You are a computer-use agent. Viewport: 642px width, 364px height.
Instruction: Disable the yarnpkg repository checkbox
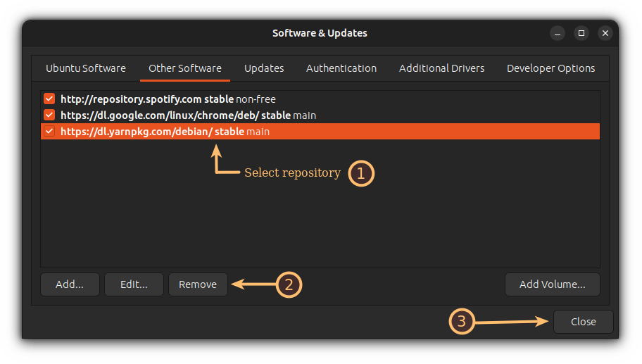tap(49, 131)
